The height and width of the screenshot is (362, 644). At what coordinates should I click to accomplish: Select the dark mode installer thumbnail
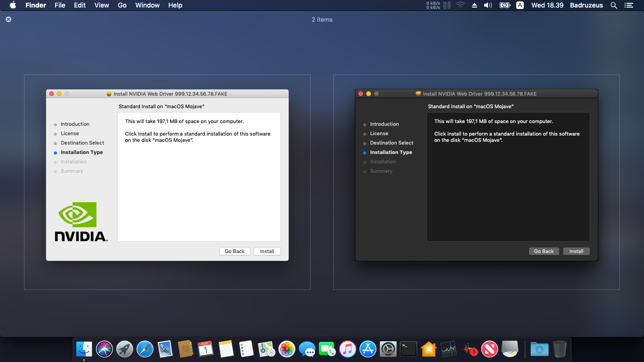477,182
